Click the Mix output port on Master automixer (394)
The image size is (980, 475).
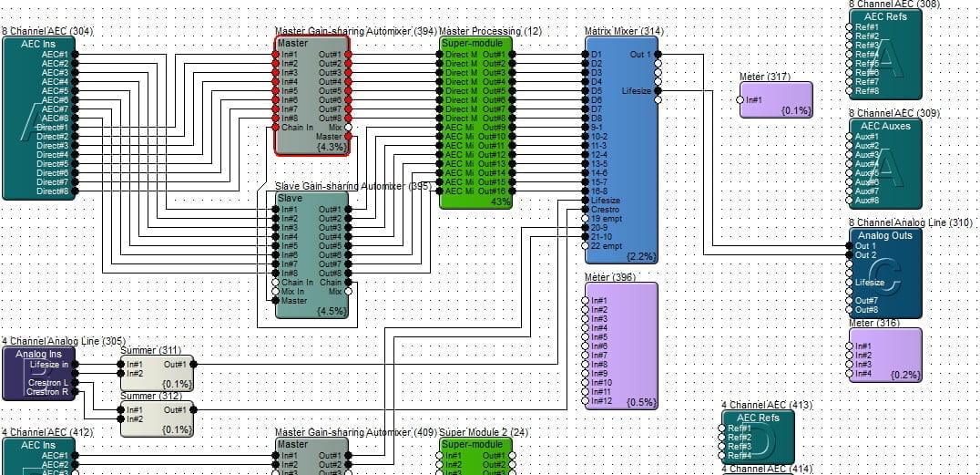[x=348, y=127]
